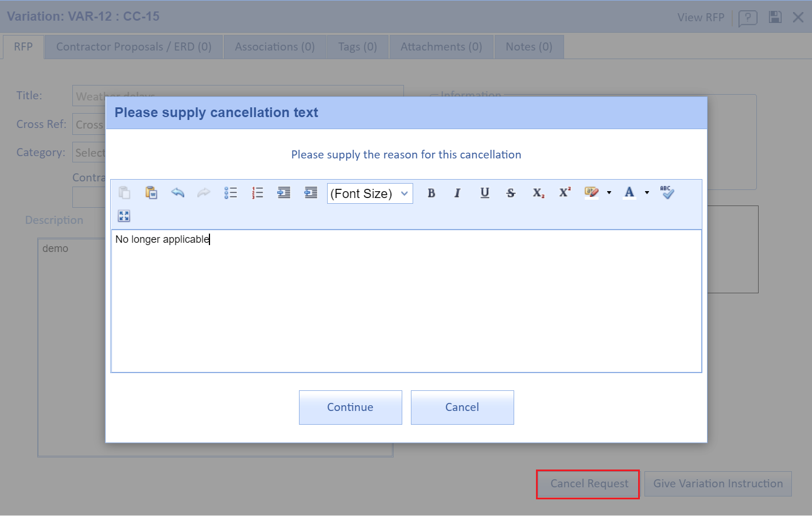
Task: Toggle italic formatting
Action: 457,193
